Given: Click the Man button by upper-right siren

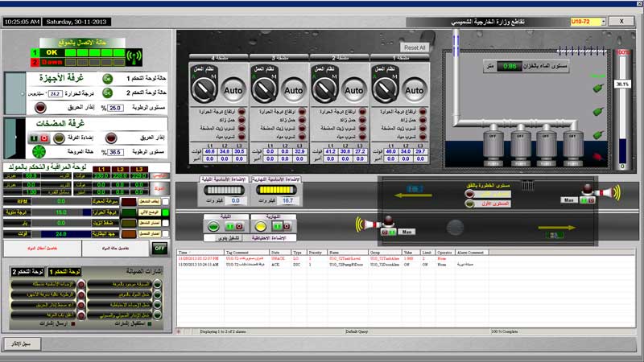Looking at the screenshot, I should 568,200.
